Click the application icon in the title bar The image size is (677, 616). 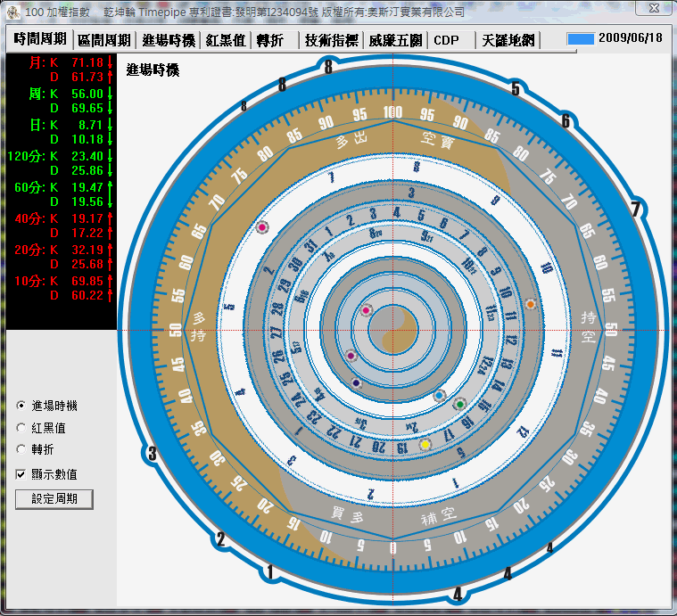tap(12, 12)
